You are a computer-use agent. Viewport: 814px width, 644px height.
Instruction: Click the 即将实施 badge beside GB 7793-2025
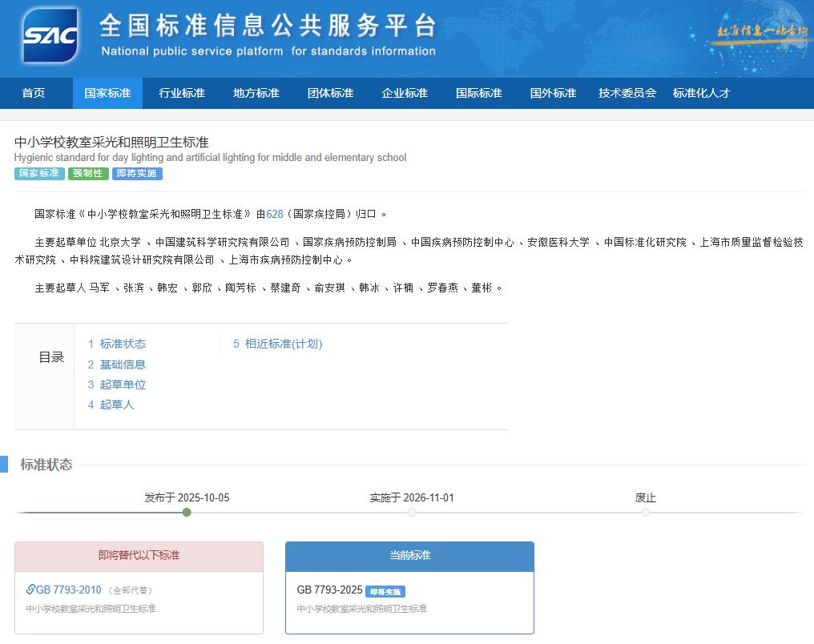tap(385, 592)
